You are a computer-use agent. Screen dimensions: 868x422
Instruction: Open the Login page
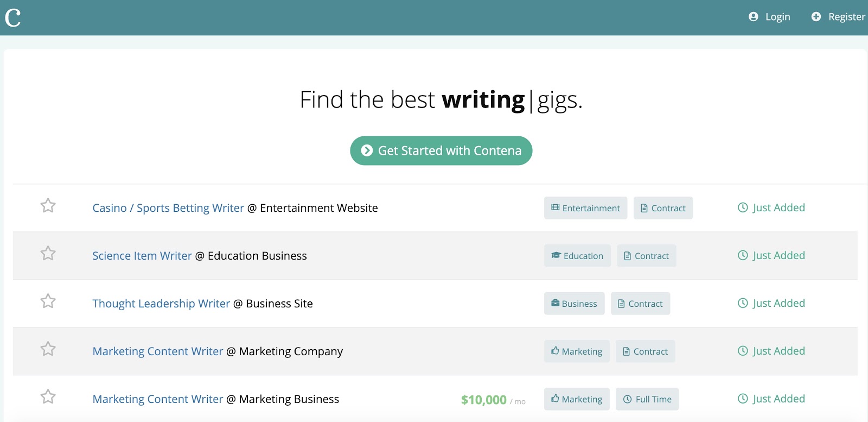pyautogui.click(x=769, y=17)
